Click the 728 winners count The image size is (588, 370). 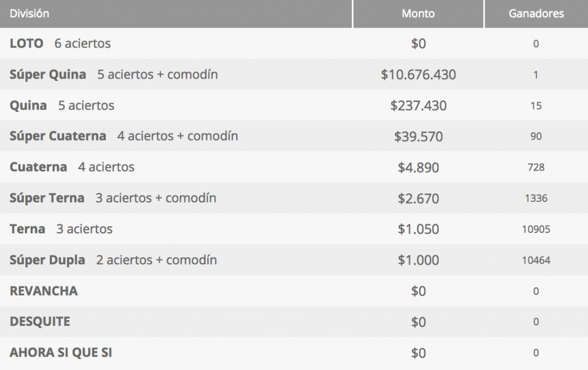(536, 167)
